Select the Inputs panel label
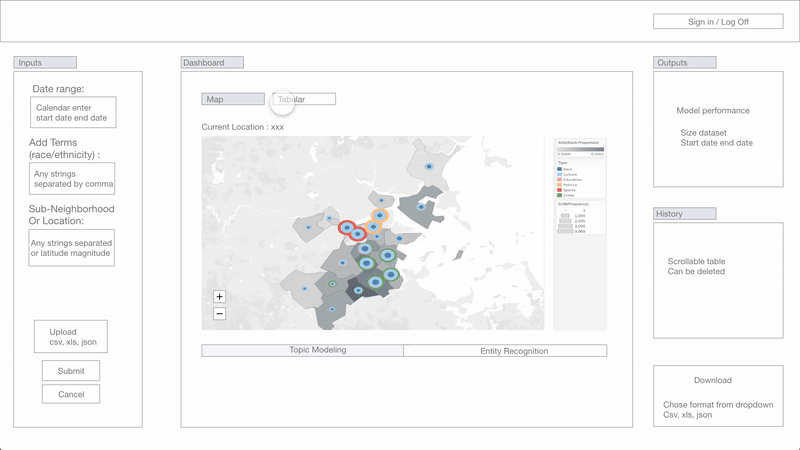Viewport: 800px width, 450px height. (45, 62)
